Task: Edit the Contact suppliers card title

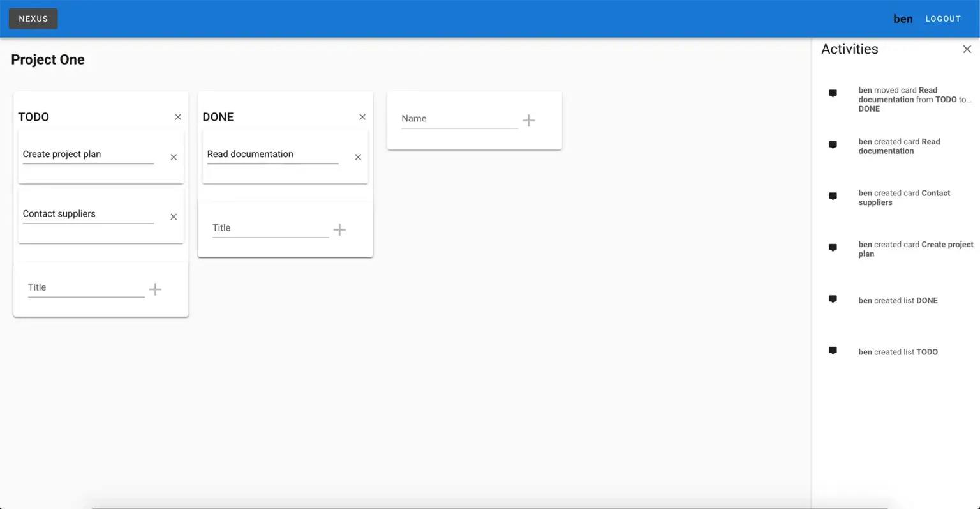Action: (88, 214)
